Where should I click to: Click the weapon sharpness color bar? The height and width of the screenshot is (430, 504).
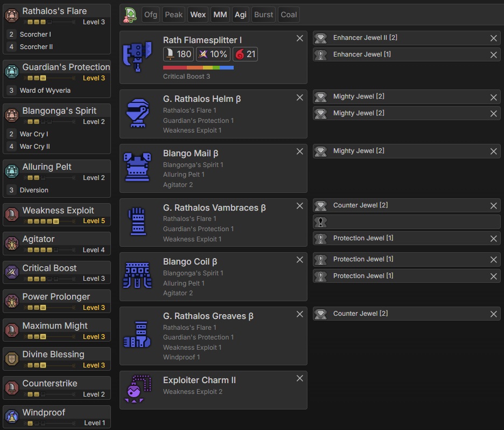pos(198,68)
